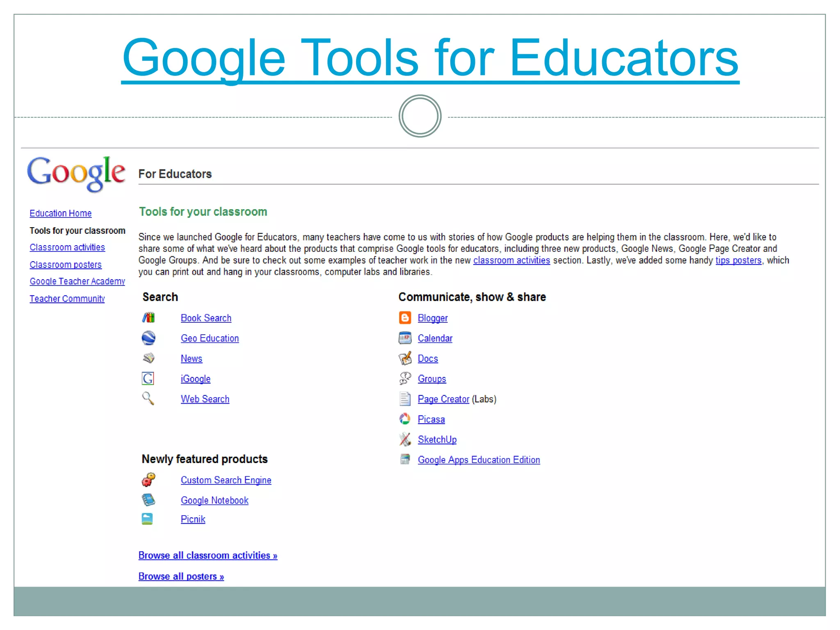The image size is (840, 630).
Task: Click the Tools for your classroom green heading
Action: 203,212
